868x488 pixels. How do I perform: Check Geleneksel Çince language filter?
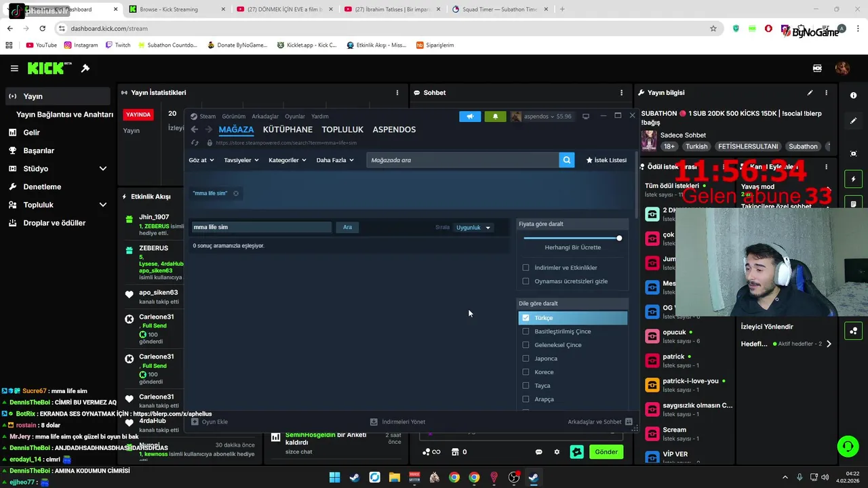526,345
